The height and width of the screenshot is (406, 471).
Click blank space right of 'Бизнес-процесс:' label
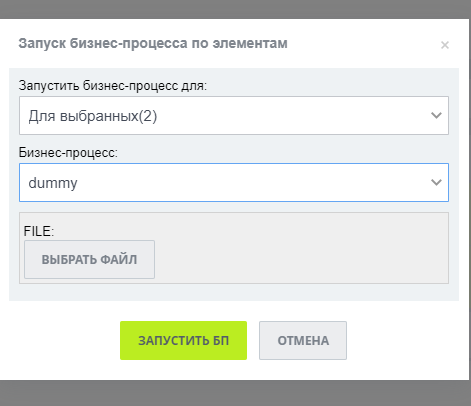tap(283, 152)
